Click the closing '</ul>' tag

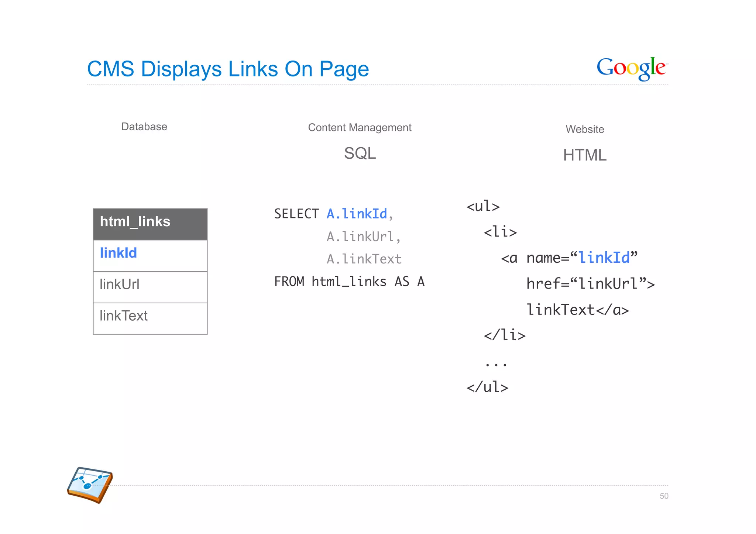pos(487,387)
